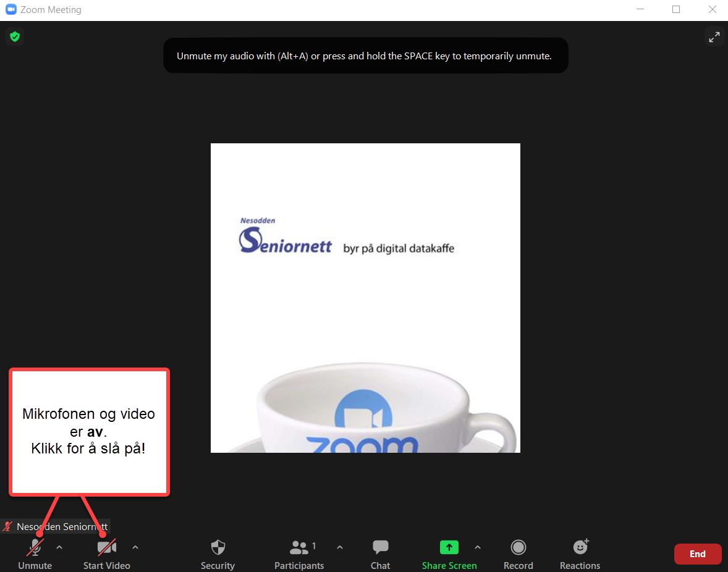This screenshot has height=572, width=728.
Task: Click the Nesodden Seniornett name label
Action: point(62,527)
